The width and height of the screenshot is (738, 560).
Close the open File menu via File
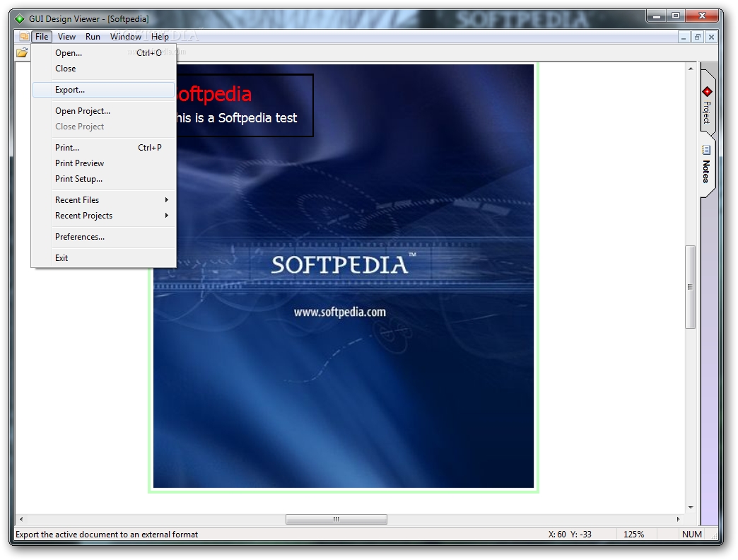[42, 36]
